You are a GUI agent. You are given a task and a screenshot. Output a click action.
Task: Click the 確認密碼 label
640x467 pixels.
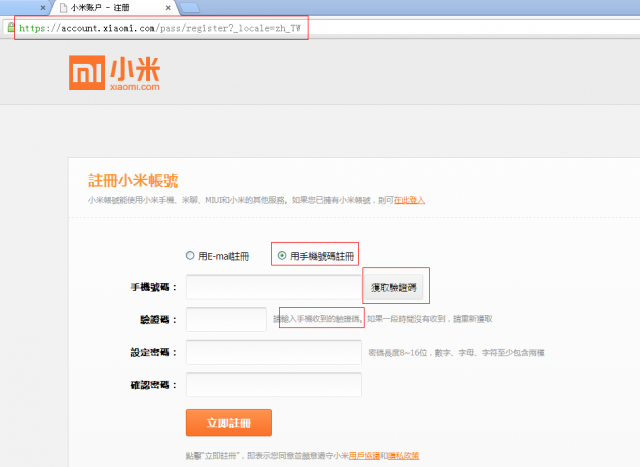tap(154, 385)
